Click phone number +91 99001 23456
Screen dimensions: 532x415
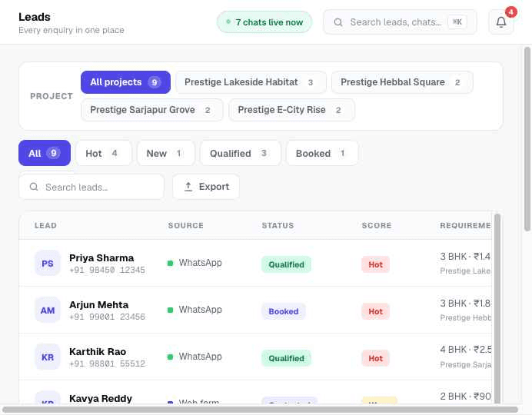(x=107, y=317)
